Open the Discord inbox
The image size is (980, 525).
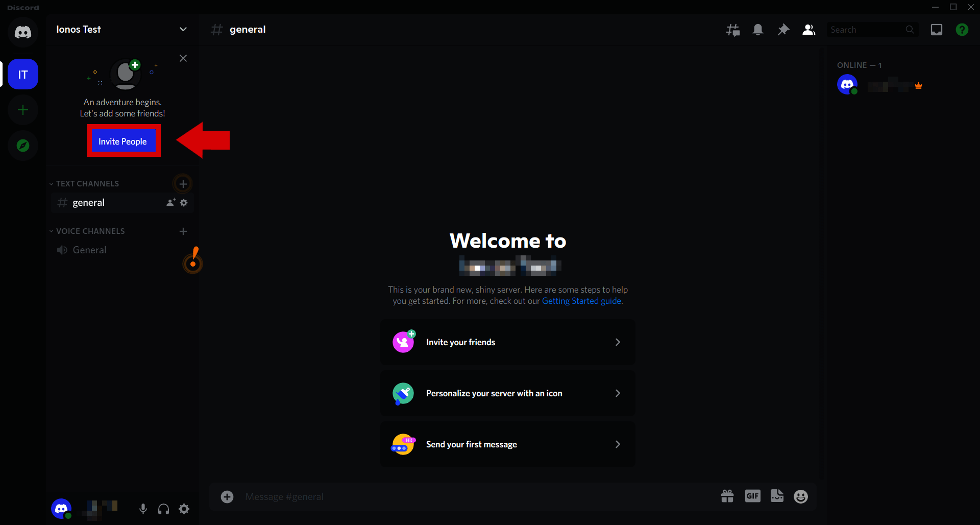coord(937,29)
